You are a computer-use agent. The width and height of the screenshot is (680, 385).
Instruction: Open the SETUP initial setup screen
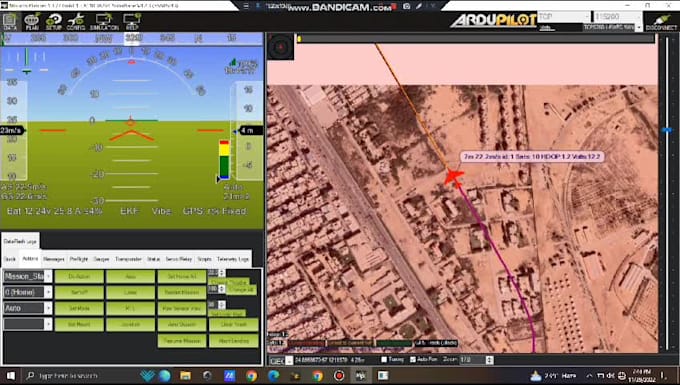click(x=54, y=21)
